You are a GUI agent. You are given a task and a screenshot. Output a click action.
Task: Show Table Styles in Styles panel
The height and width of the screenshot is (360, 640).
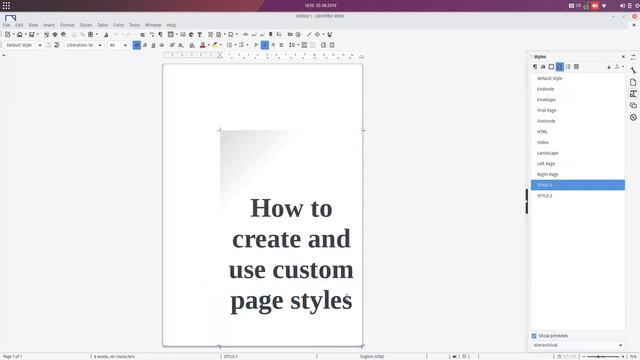[x=576, y=67]
